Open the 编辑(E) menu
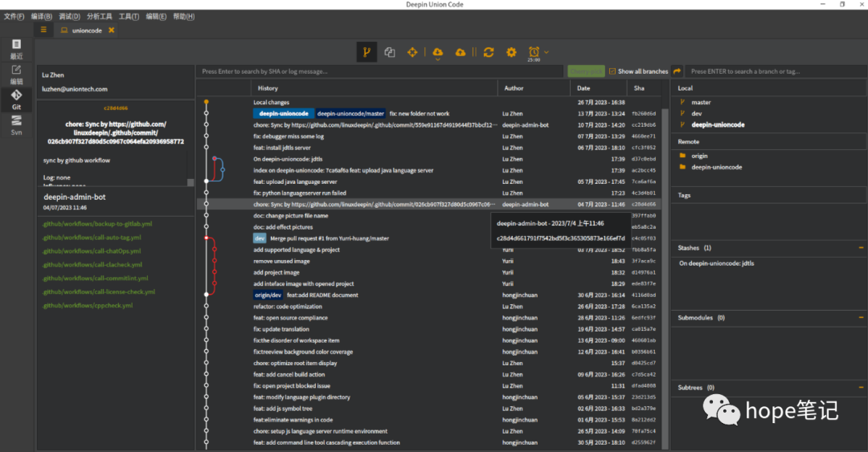The width and height of the screenshot is (868, 452). [156, 17]
